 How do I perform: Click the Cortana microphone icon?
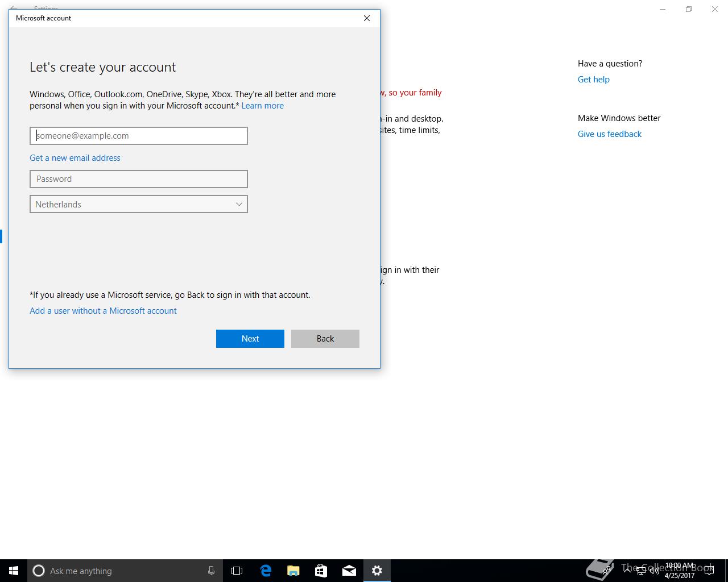point(211,571)
